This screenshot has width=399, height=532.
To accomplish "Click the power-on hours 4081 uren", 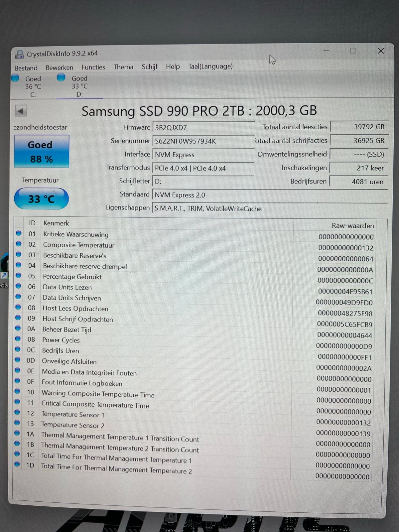I will (358, 182).
